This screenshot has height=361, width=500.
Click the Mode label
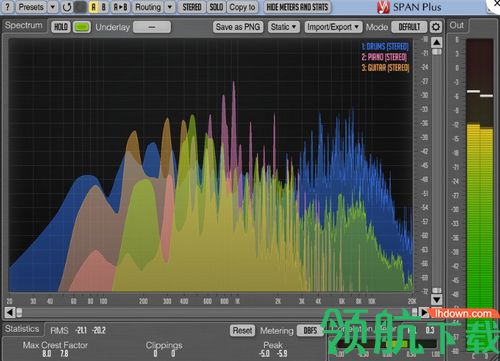point(377,27)
